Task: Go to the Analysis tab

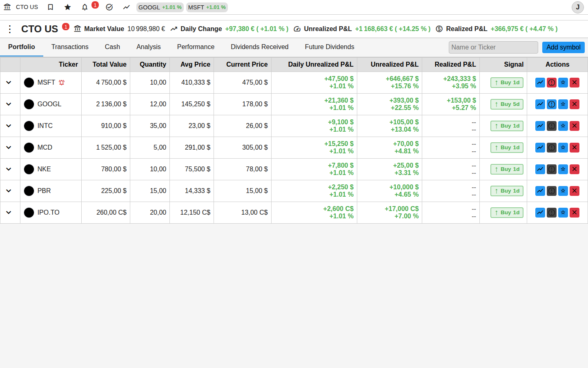Action: (149, 47)
